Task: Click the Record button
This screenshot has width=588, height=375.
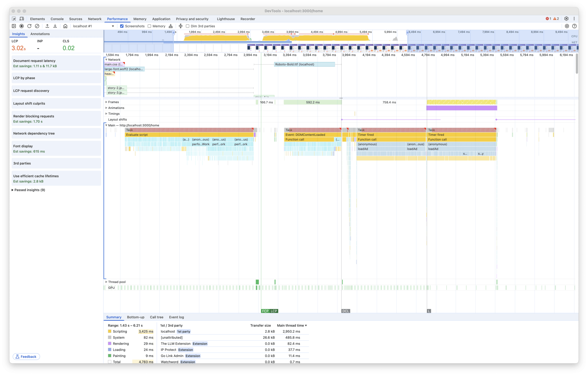Action: (x=22, y=26)
